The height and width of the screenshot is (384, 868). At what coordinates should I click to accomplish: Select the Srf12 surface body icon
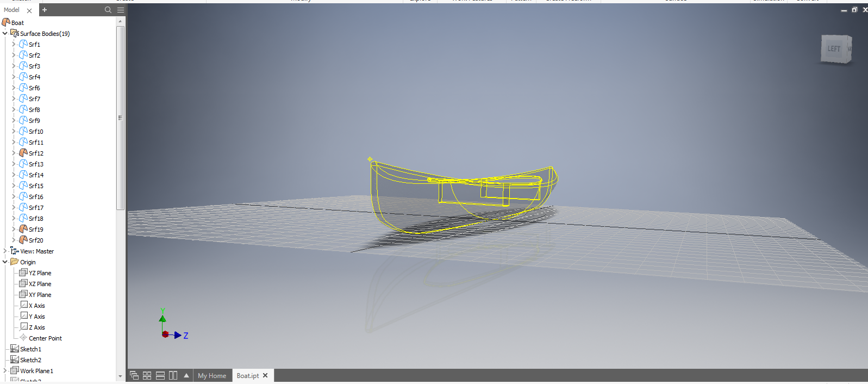coord(23,153)
